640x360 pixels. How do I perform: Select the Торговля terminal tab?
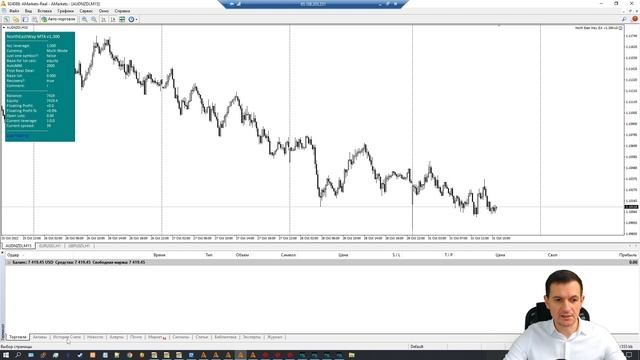18,337
